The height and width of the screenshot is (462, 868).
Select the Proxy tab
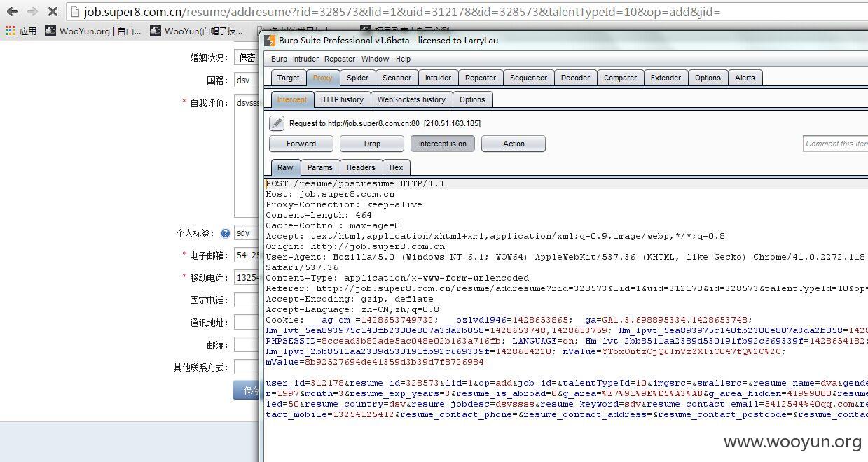(x=322, y=78)
